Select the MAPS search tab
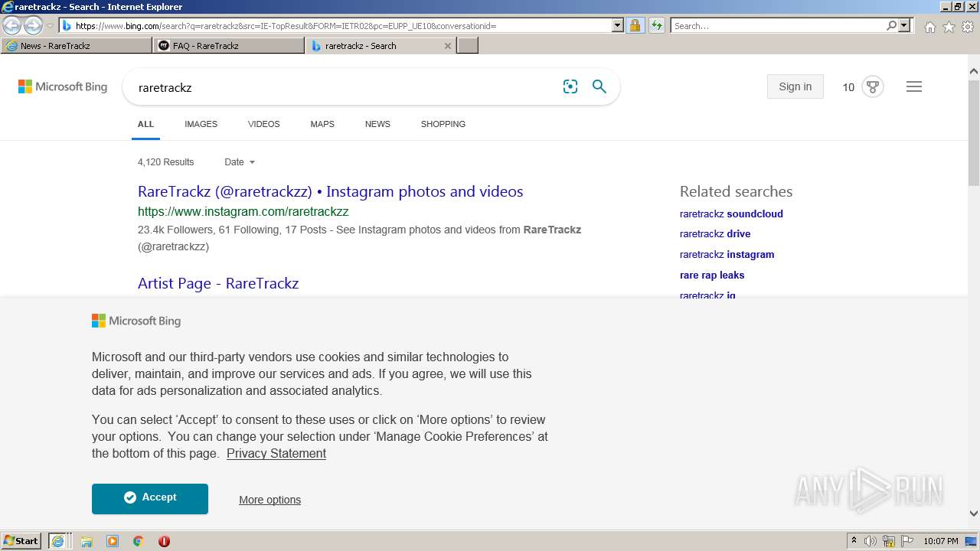Viewport: 980px width, 551px height. click(x=322, y=124)
